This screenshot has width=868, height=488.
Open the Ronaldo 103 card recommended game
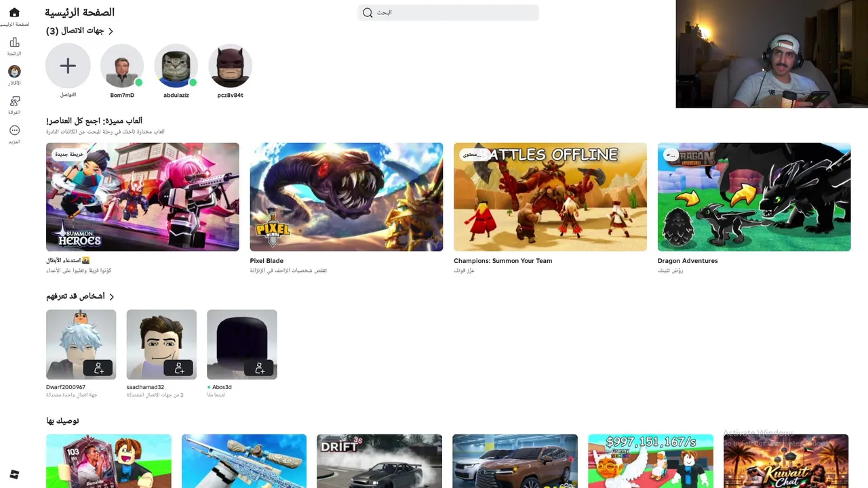[108, 461]
